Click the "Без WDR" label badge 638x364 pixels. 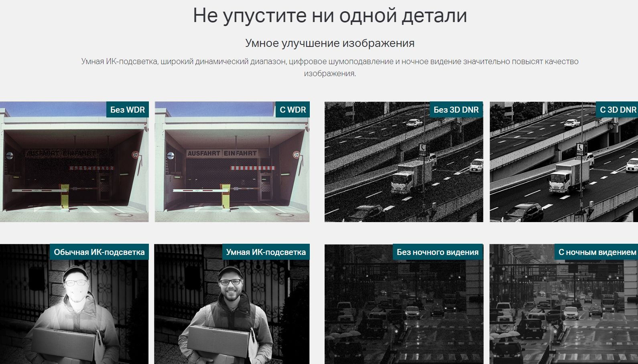[x=128, y=109]
